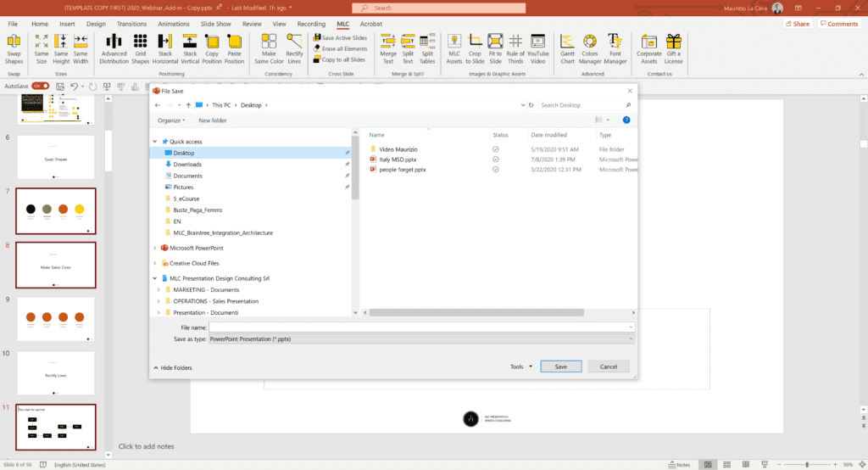Switch to the Acrobat ribbon tab
The width and height of the screenshot is (868, 470).
tap(370, 24)
